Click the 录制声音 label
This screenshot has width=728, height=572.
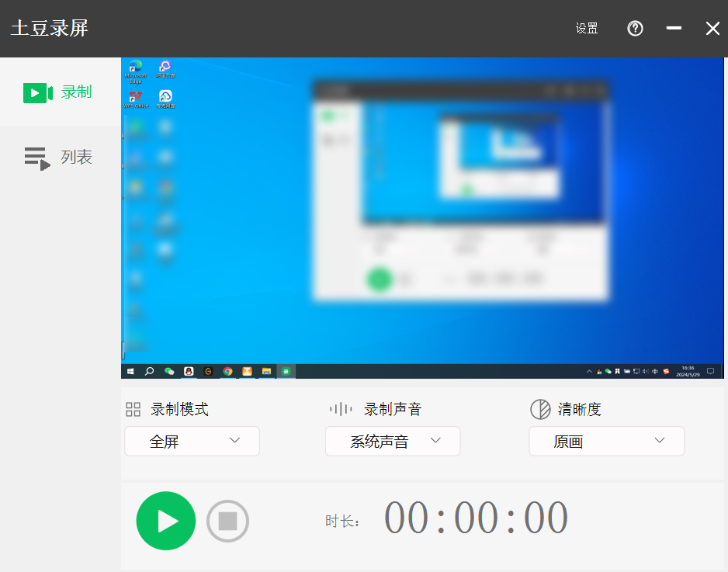tap(393, 410)
